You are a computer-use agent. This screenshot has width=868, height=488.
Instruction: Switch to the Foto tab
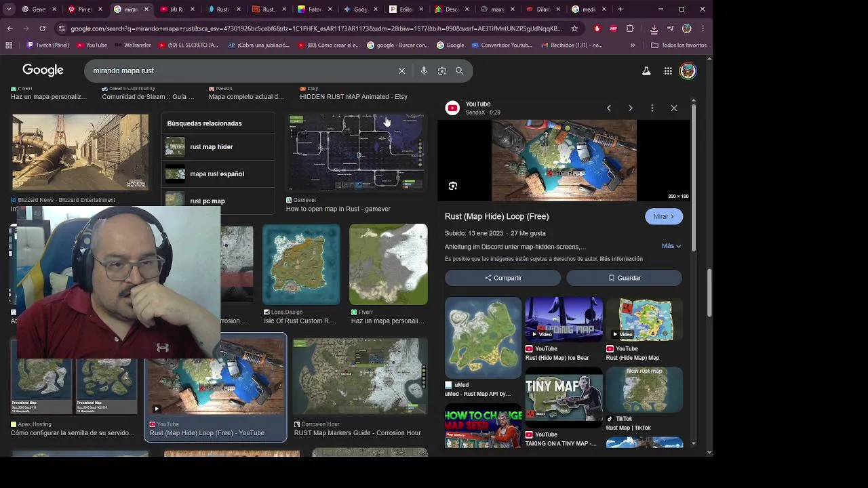(x=314, y=9)
